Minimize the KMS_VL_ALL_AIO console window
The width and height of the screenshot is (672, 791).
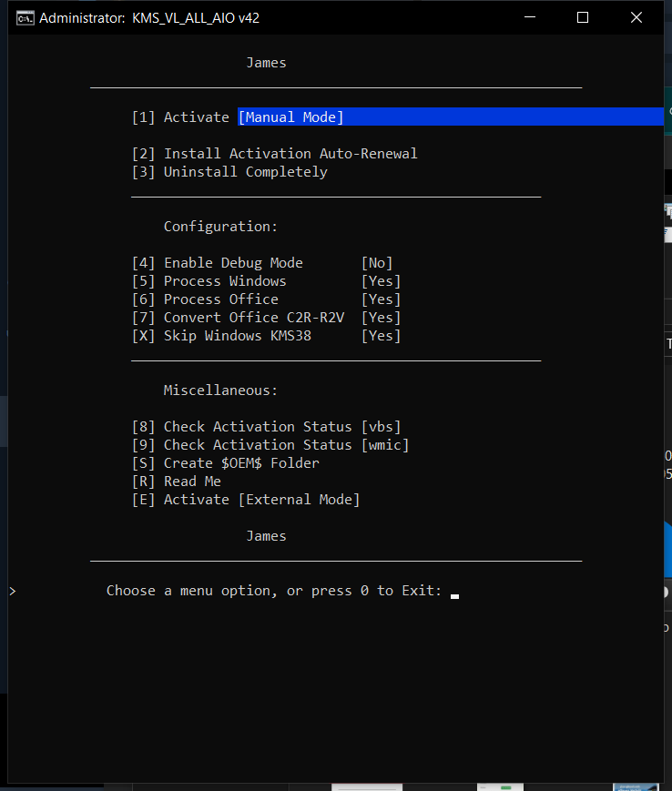point(530,17)
